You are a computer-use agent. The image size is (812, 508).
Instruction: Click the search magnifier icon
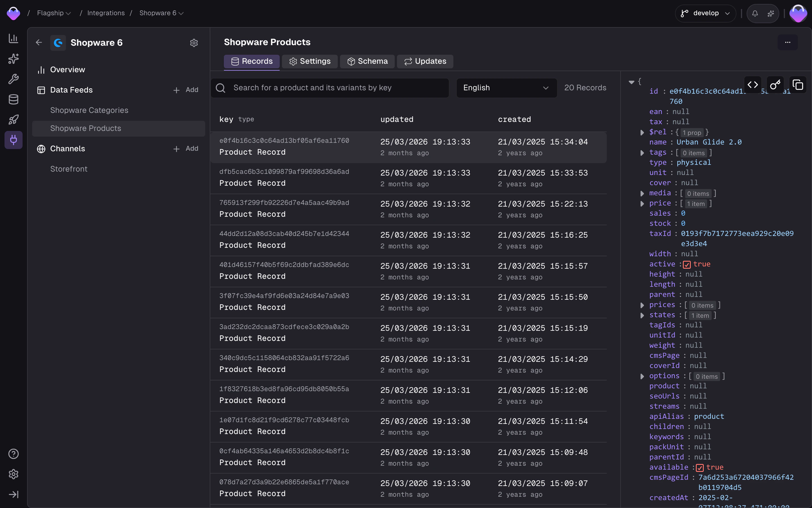click(x=220, y=88)
